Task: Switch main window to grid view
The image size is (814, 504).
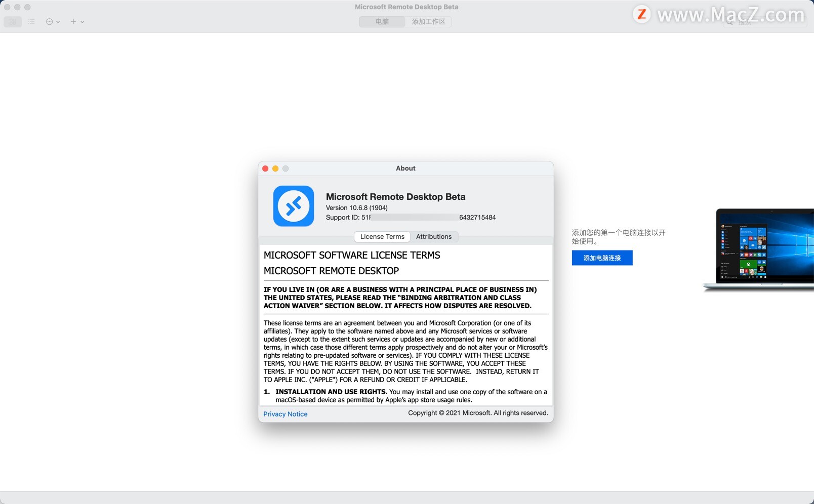Action: pos(13,22)
